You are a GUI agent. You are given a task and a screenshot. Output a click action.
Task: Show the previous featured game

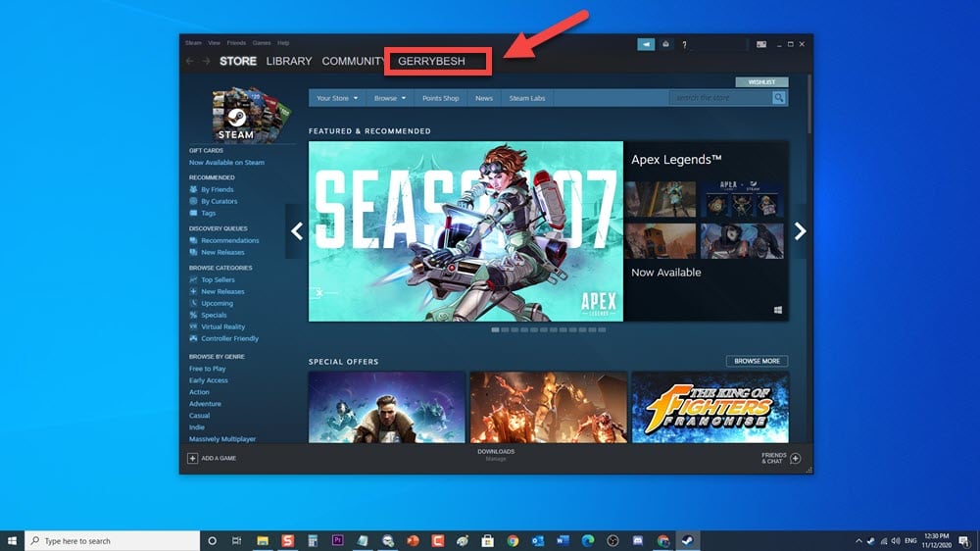297,231
